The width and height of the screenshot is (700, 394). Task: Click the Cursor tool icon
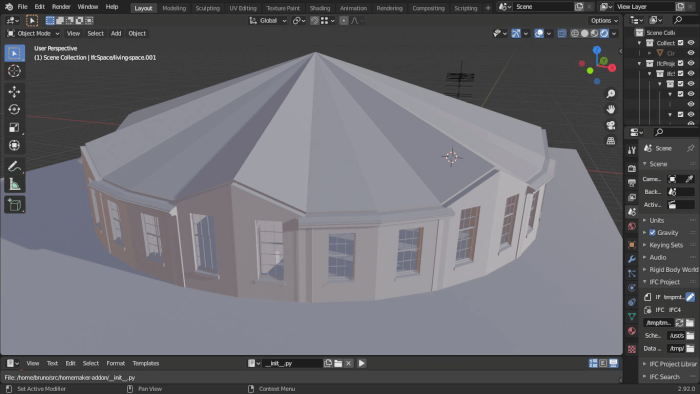pyautogui.click(x=14, y=71)
